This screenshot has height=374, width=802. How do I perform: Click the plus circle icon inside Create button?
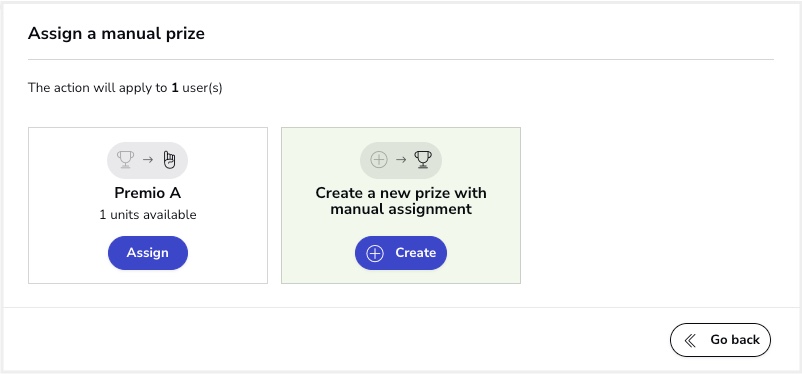click(375, 253)
